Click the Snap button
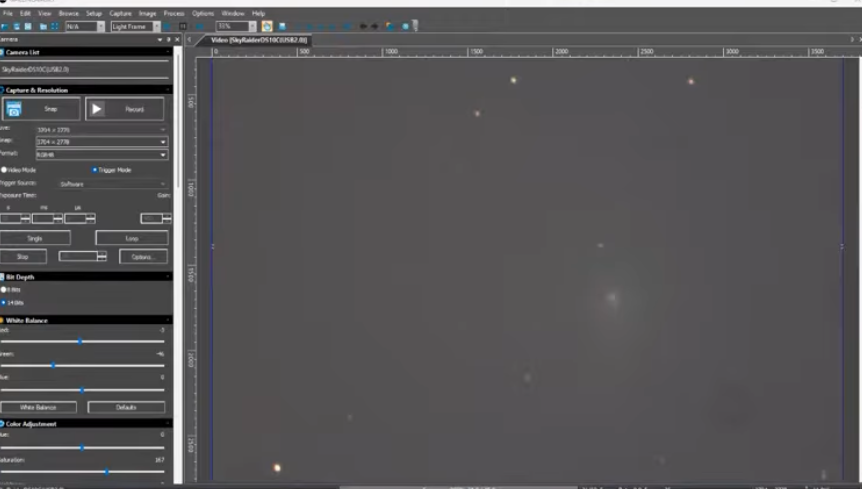Image resolution: width=862 pixels, height=489 pixels. [x=41, y=109]
